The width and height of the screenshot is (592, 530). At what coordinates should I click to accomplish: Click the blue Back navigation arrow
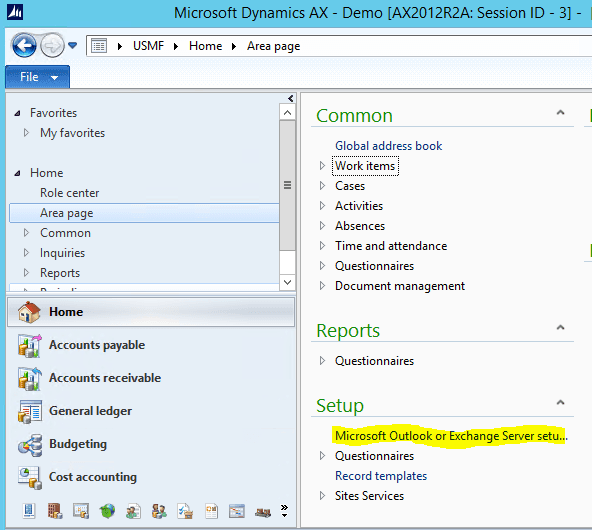coord(24,46)
